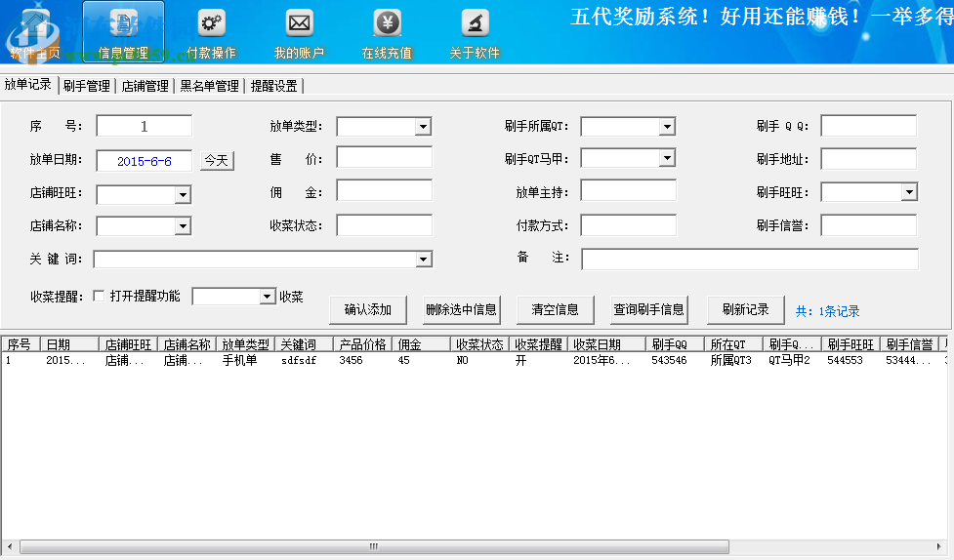954x560 pixels.
Task: Expand the 刷手QT马甲 dropdown
Action: (x=668, y=158)
